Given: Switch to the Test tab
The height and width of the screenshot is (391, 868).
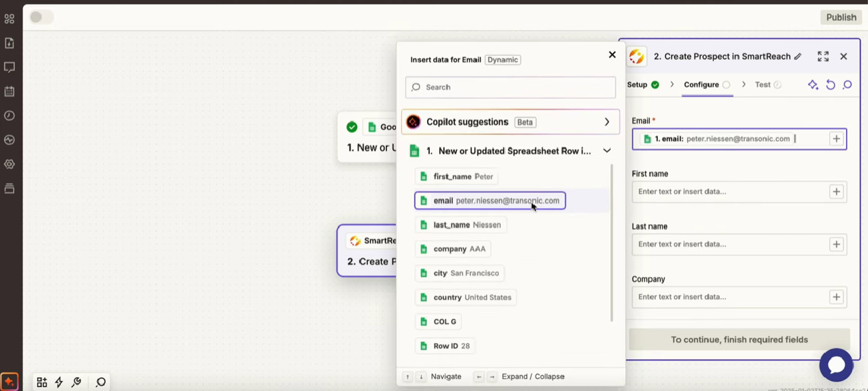Looking at the screenshot, I should click(x=768, y=84).
